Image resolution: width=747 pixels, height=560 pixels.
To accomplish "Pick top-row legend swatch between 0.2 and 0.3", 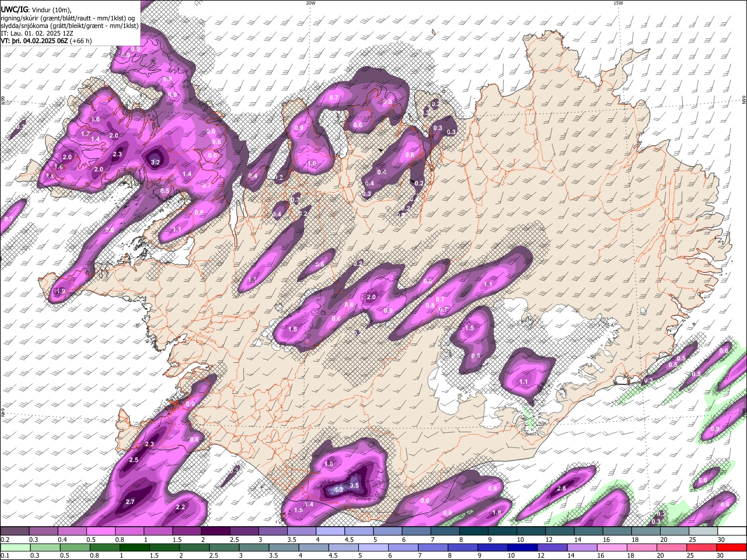I will coord(15,531).
